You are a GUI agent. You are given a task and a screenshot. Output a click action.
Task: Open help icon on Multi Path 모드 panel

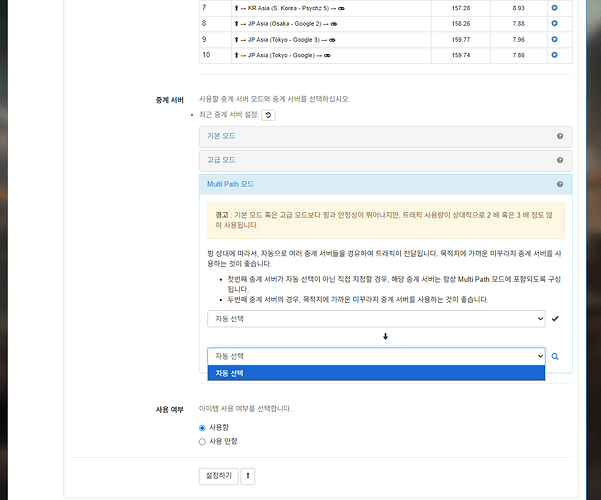[560, 184]
